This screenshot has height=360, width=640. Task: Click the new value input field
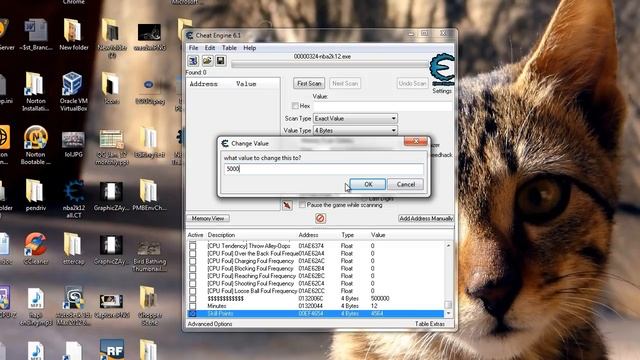pyautogui.click(x=323, y=169)
